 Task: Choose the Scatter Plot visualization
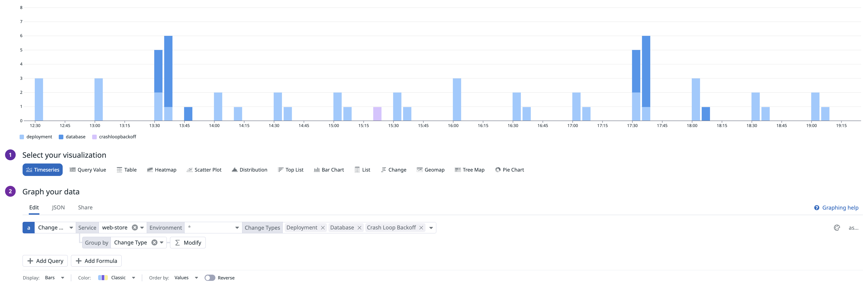coord(204,170)
